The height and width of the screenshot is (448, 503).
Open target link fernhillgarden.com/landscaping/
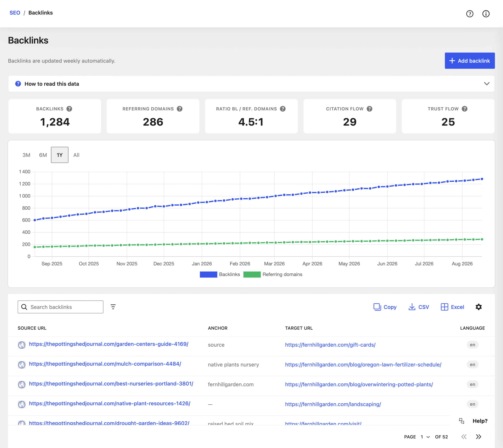point(333,404)
